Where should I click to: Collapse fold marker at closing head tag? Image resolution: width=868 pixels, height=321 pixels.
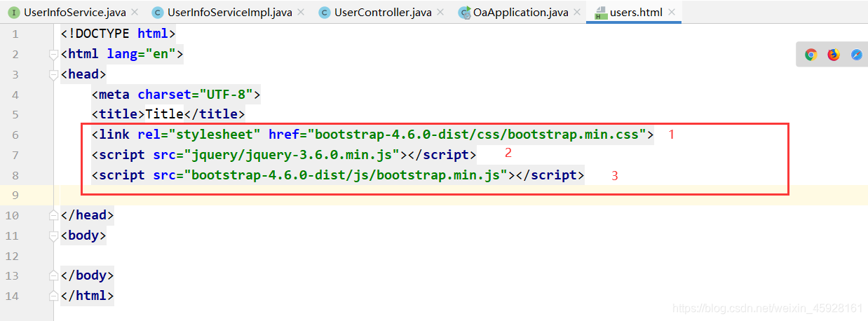(54, 215)
